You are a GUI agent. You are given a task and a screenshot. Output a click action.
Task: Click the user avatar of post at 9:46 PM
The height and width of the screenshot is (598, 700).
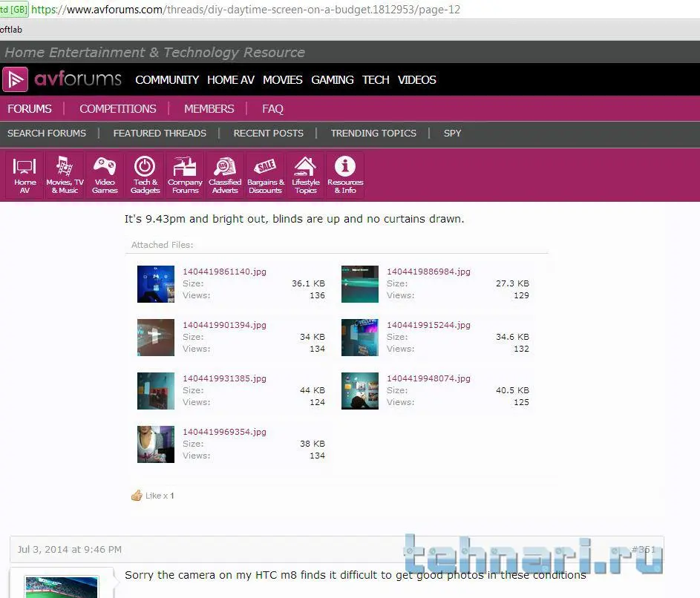(x=62, y=588)
